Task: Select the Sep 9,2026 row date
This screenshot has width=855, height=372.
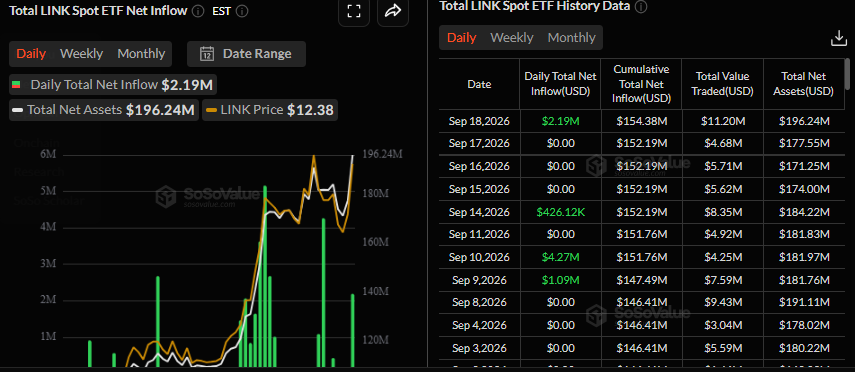Action: click(x=479, y=280)
